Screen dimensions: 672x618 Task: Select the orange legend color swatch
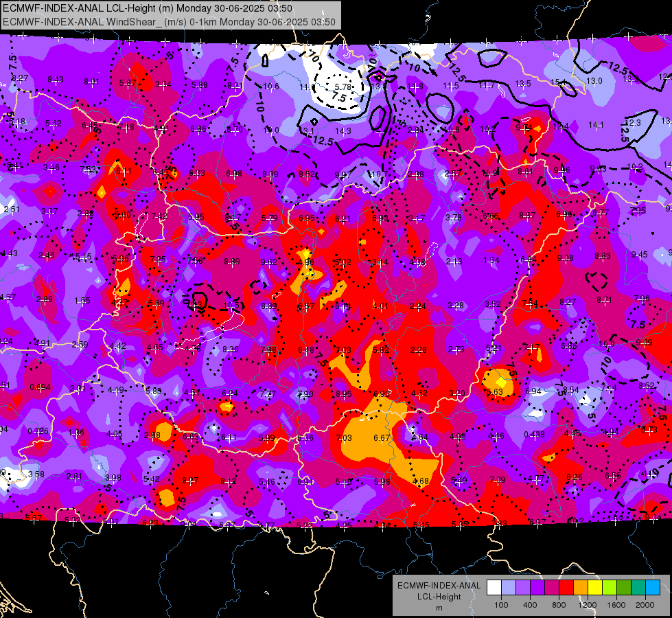coord(581,588)
